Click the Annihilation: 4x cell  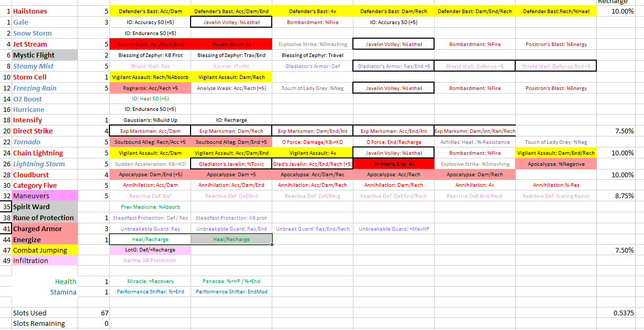click(x=475, y=185)
